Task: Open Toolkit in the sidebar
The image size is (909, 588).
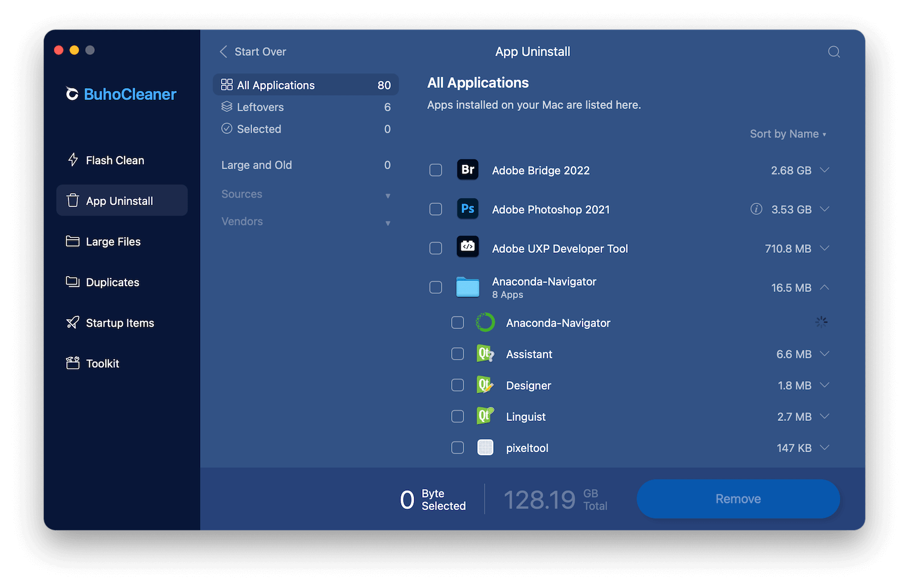Action: [x=122, y=364]
